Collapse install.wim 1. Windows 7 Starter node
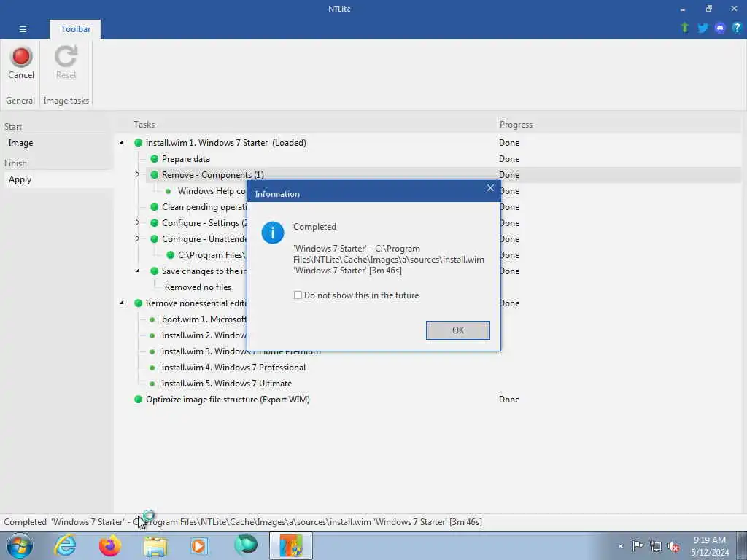 (122, 142)
